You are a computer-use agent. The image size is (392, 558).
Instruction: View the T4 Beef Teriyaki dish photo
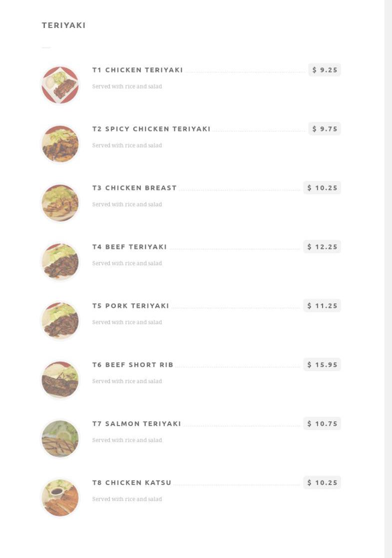(60, 262)
